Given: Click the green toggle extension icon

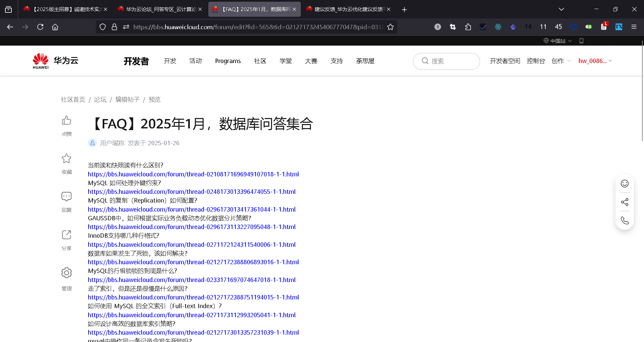Looking at the screenshot, I should [589, 27].
